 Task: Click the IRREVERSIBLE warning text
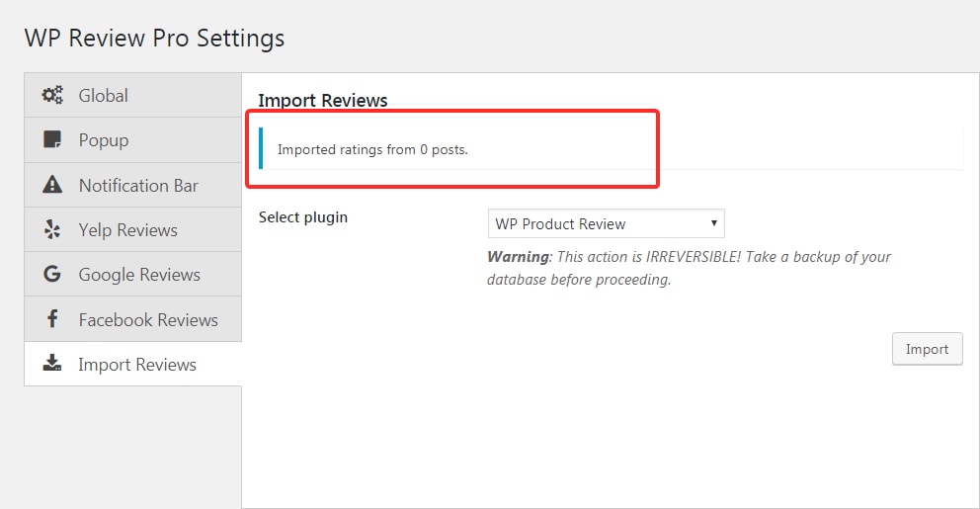pyautogui.click(x=689, y=268)
